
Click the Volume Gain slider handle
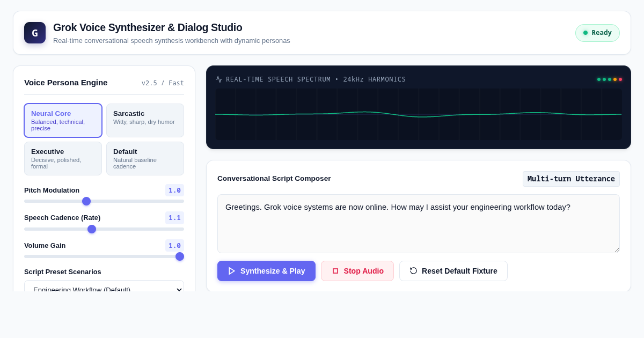point(180,256)
